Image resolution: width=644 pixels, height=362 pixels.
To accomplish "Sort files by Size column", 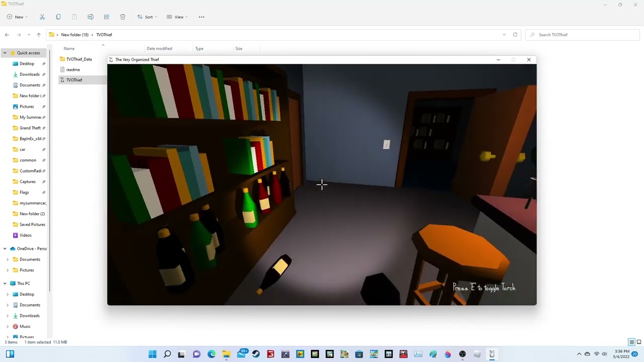I will [239, 49].
